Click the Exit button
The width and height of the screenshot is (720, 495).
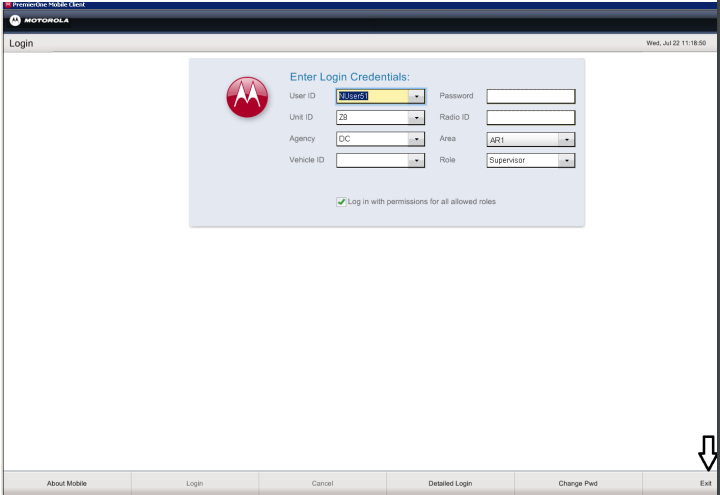[x=681, y=483]
